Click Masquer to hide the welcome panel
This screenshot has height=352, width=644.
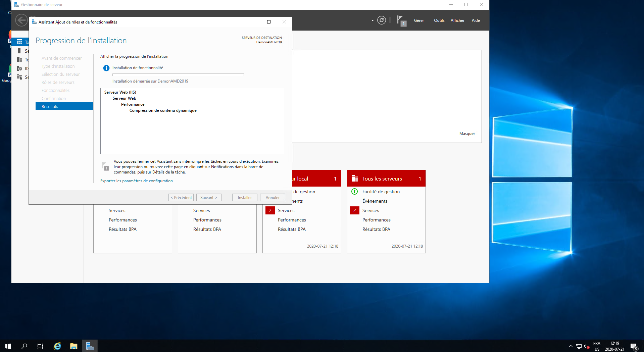click(x=467, y=134)
